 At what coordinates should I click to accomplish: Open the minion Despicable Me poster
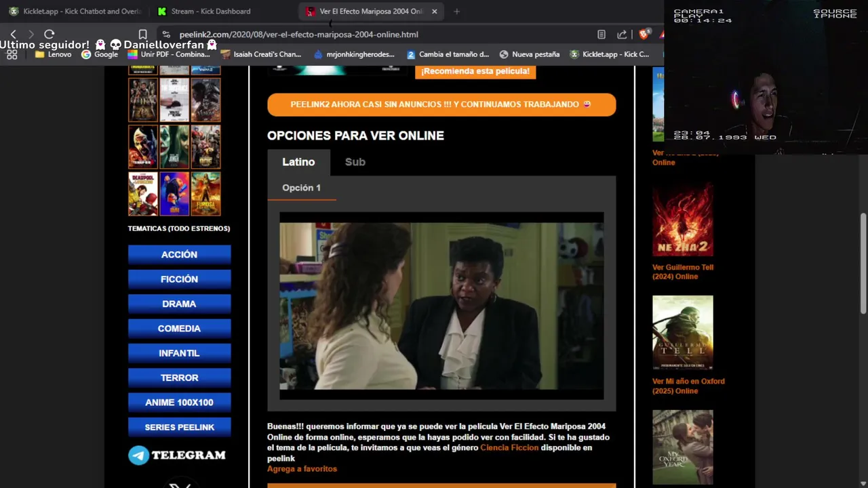coord(174,194)
